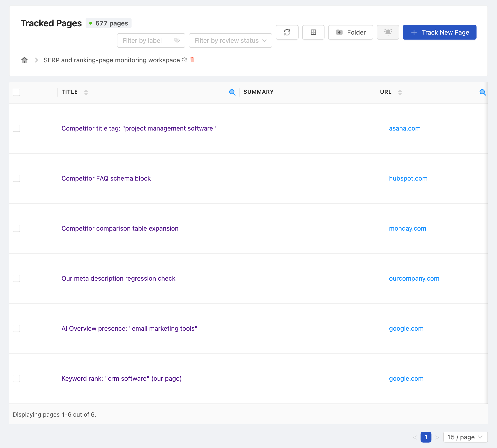The width and height of the screenshot is (497, 448).
Task: Check the Competitor FAQ schema block checkbox
Action: pos(17,178)
